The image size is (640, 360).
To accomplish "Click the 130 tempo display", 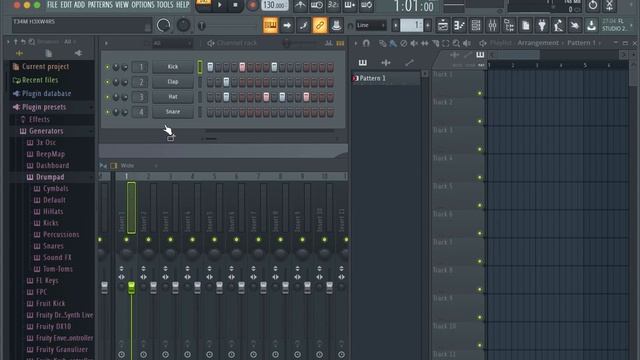I will [274, 5].
